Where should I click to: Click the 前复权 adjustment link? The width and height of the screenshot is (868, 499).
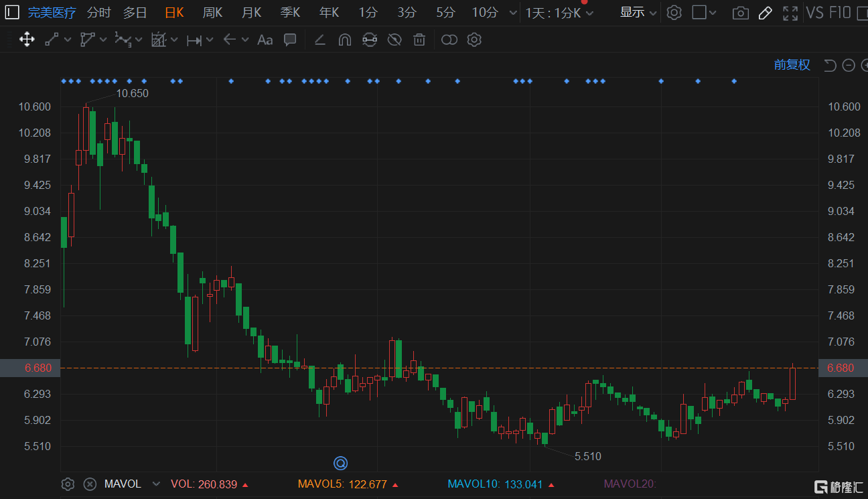(792, 65)
